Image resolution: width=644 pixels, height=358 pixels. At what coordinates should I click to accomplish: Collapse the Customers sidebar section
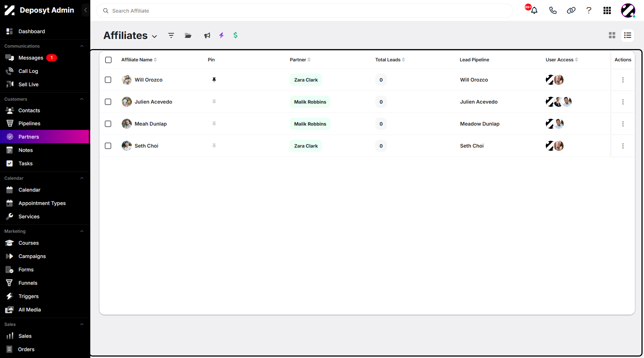point(82,99)
